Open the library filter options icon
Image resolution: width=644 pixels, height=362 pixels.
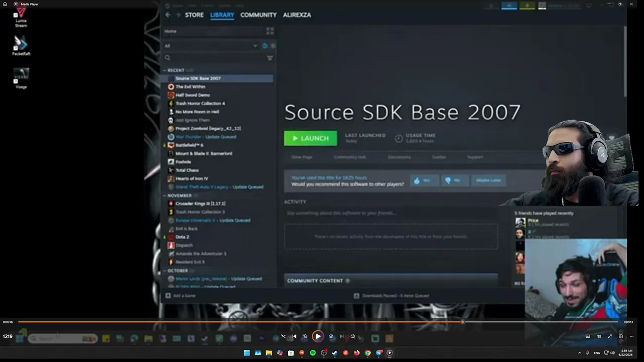coord(270,58)
